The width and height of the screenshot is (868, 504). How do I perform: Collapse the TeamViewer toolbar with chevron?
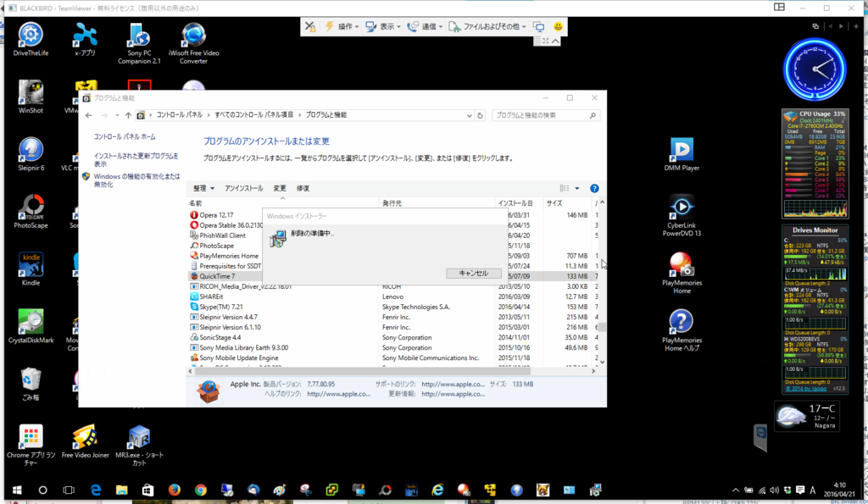[556, 41]
